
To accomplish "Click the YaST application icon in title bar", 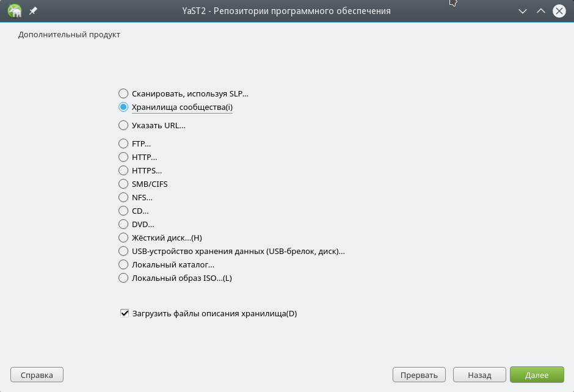I will click(14, 11).
